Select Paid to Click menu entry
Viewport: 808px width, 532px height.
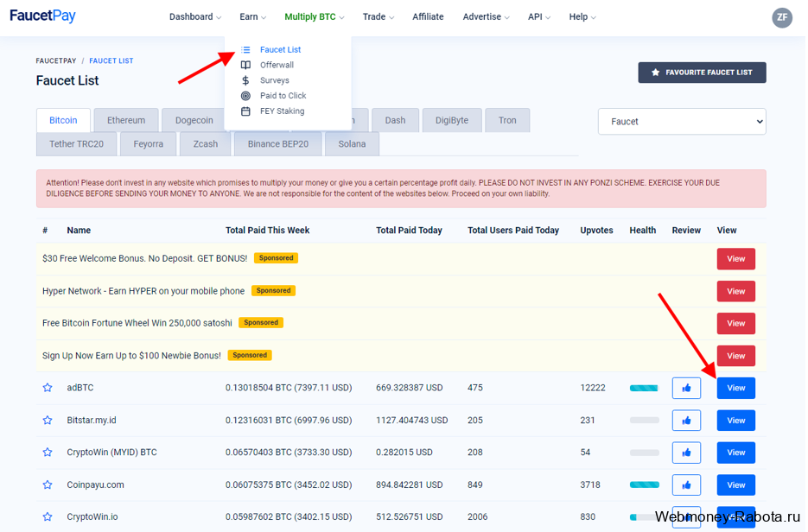click(x=283, y=96)
